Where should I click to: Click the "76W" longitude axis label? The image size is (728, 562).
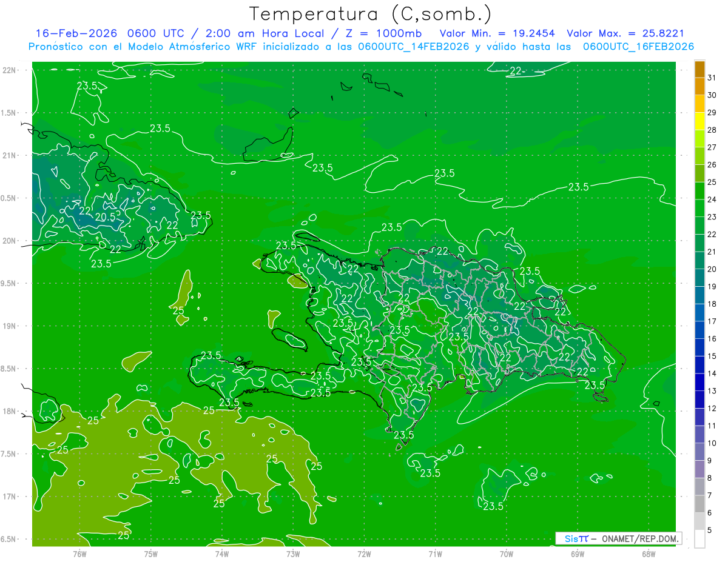click(x=79, y=554)
